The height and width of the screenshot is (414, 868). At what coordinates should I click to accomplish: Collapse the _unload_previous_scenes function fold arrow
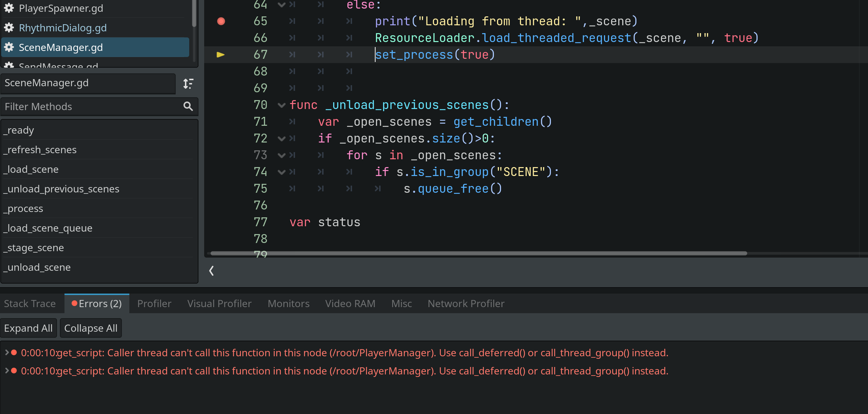click(x=281, y=105)
